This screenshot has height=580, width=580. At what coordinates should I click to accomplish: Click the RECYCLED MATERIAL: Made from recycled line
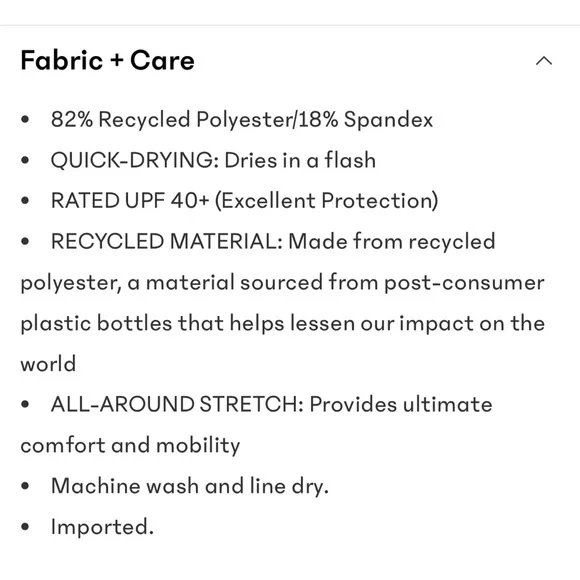273,241
